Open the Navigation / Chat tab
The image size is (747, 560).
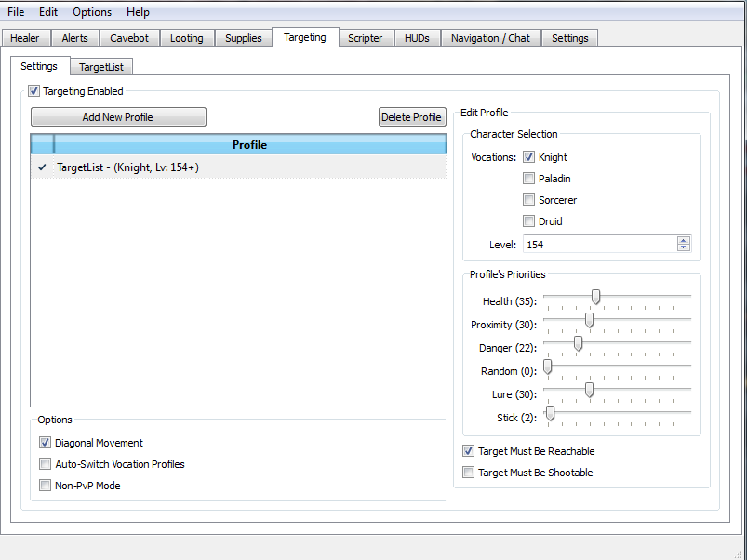click(490, 38)
